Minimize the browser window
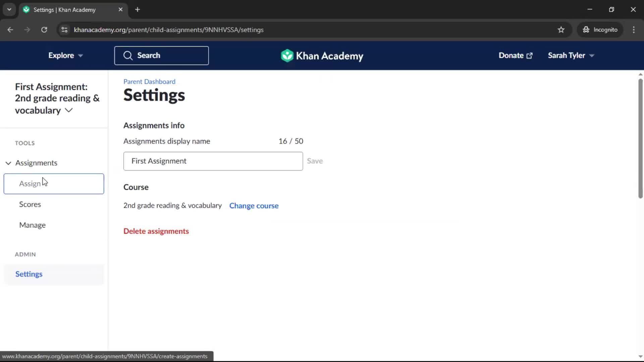644x362 pixels. click(590, 9)
